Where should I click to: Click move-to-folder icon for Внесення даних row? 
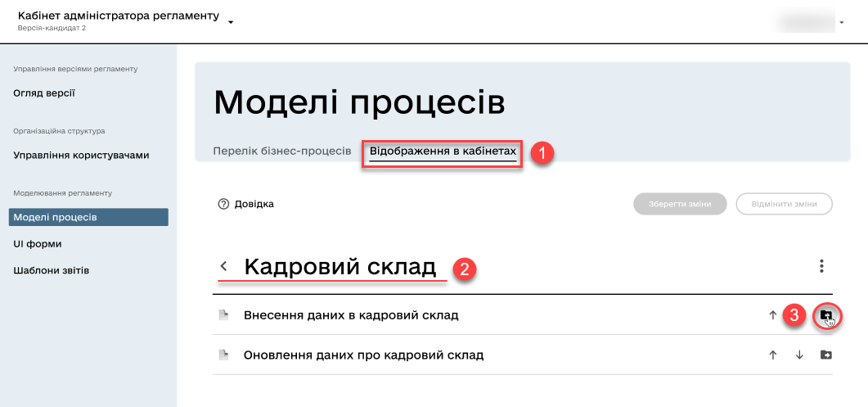pos(825,314)
